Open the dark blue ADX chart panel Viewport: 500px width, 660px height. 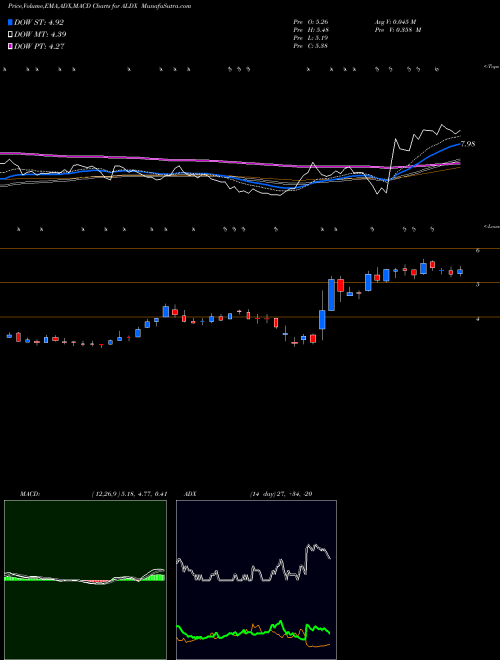pyautogui.click(x=256, y=580)
